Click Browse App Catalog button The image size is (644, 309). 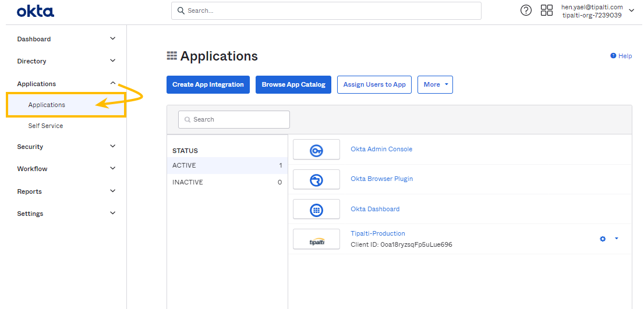[293, 84]
